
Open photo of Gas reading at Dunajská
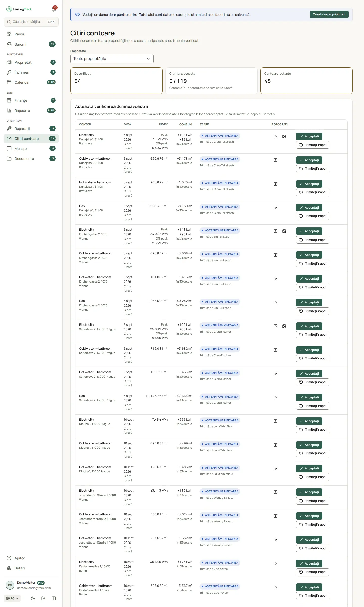click(x=276, y=208)
